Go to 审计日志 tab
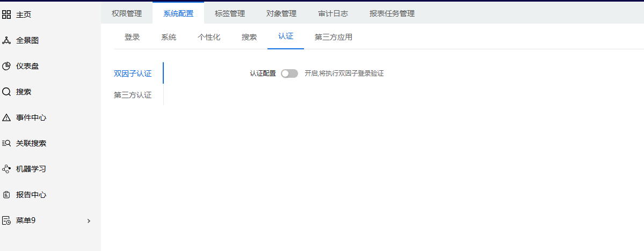 click(333, 13)
